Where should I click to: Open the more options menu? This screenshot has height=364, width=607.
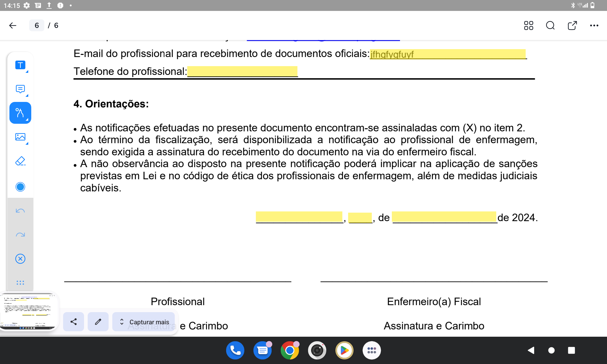click(594, 25)
